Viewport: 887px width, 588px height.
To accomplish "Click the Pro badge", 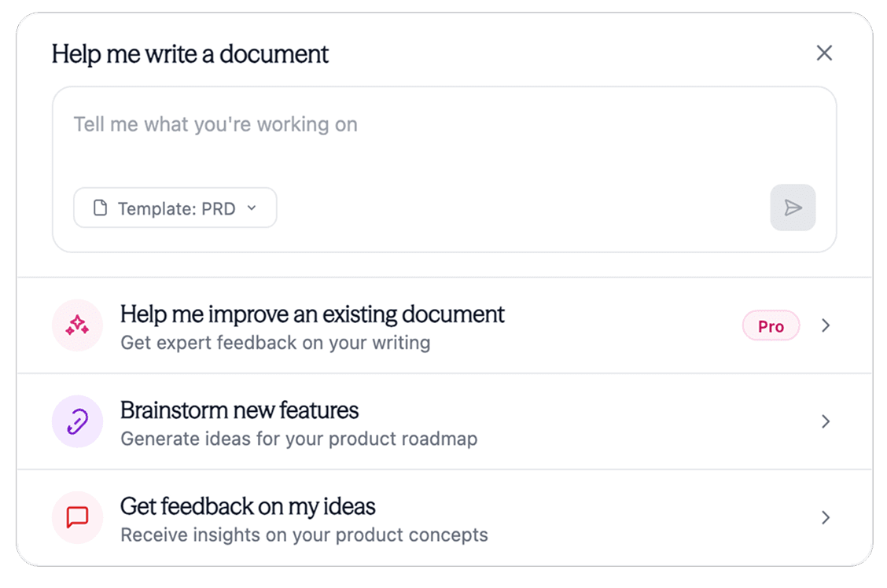I will (771, 325).
